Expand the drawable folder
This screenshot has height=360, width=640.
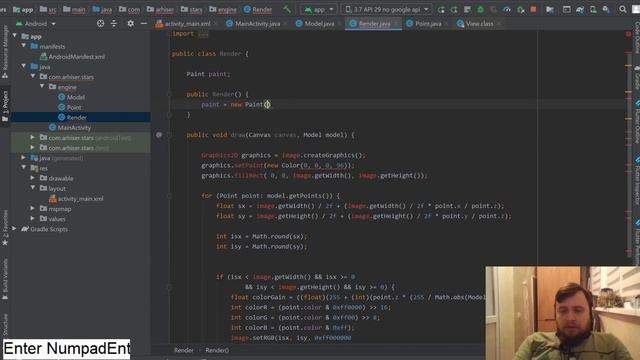click(33, 178)
